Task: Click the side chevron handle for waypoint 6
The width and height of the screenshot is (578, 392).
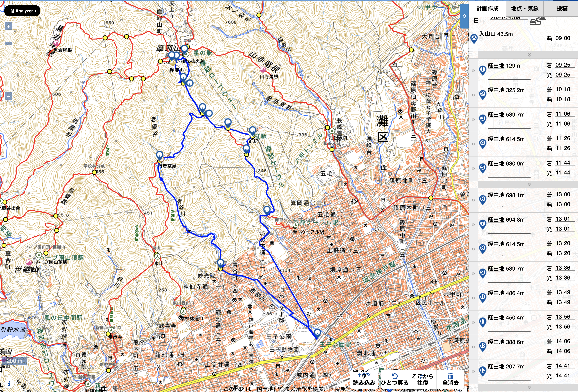Action: click(473, 200)
